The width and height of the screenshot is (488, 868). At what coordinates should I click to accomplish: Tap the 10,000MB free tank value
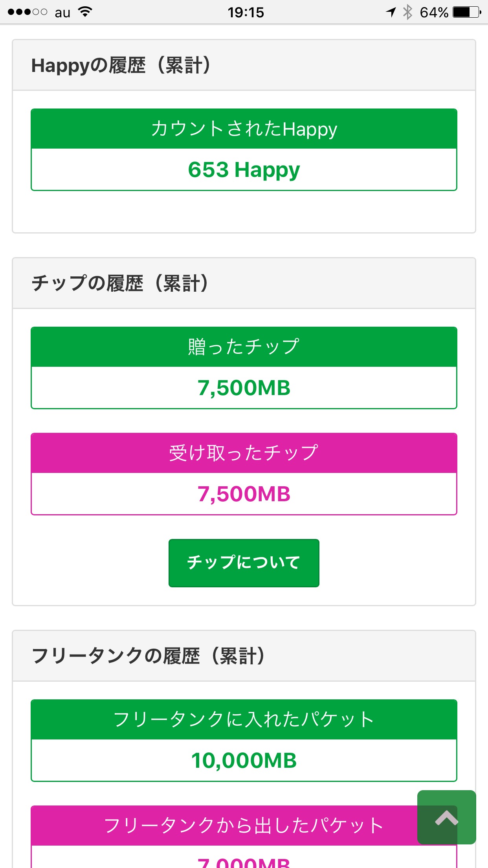click(244, 761)
